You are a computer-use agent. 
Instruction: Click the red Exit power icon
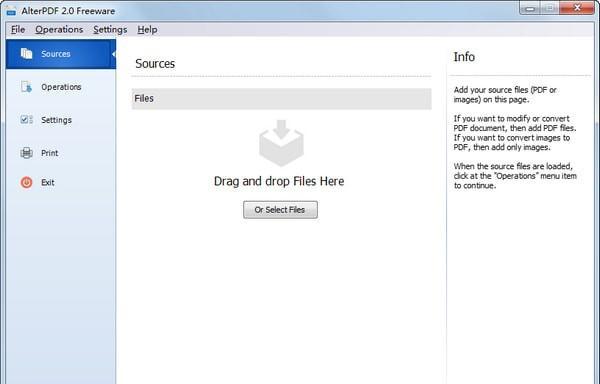click(26, 182)
